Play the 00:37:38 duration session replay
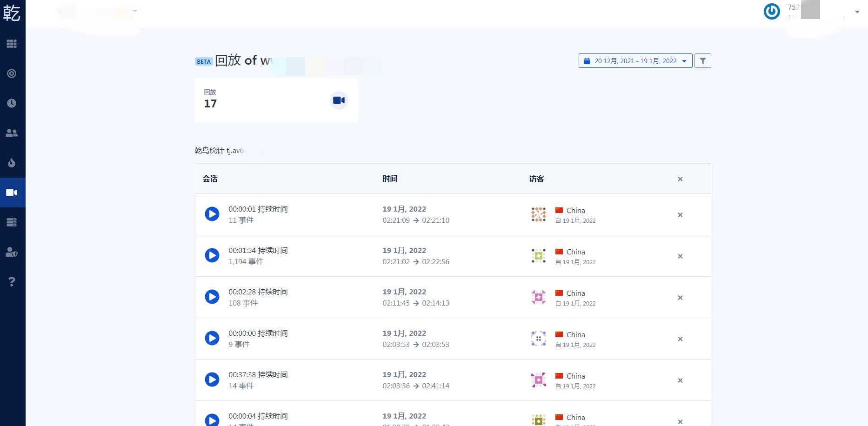Image resolution: width=868 pixels, height=426 pixels. pyautogui.click(x=212, y=379)
